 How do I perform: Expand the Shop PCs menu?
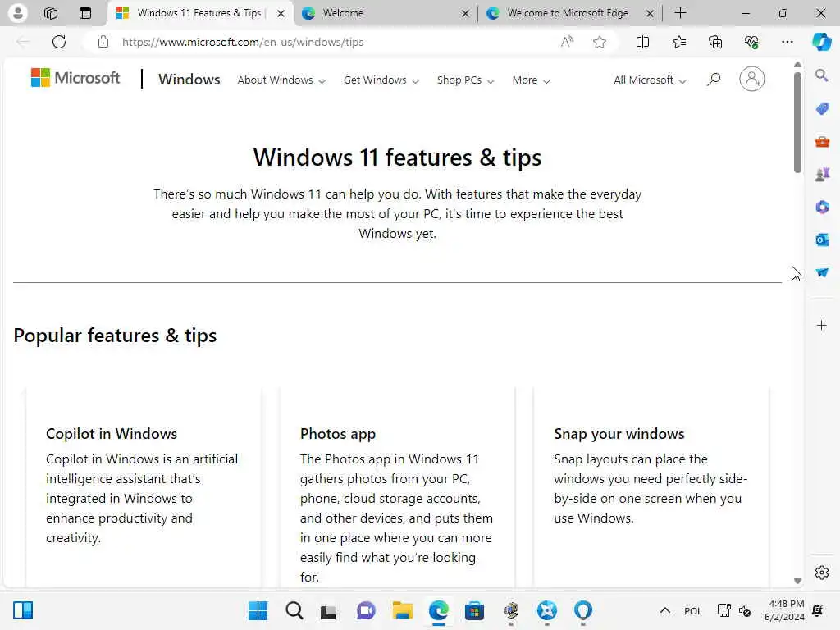[465, 80]
